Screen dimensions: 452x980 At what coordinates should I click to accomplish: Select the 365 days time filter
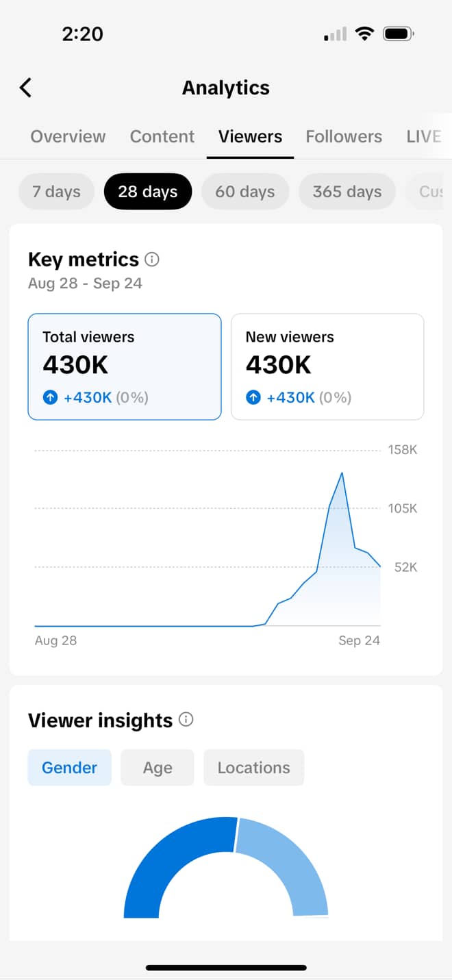pos(347,192)
